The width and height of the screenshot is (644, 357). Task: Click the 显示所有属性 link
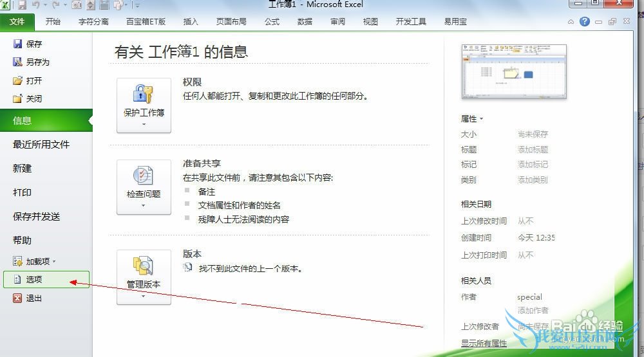click(x=484, y=343)
